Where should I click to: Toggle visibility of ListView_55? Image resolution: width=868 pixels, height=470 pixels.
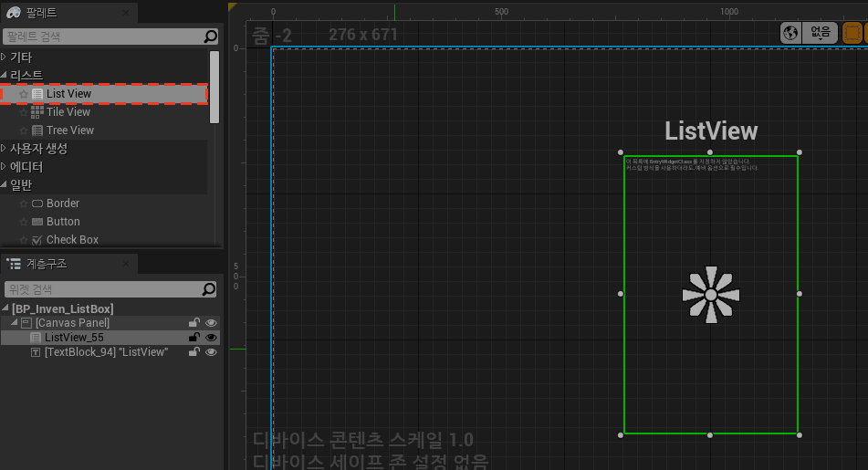(211, 337)
